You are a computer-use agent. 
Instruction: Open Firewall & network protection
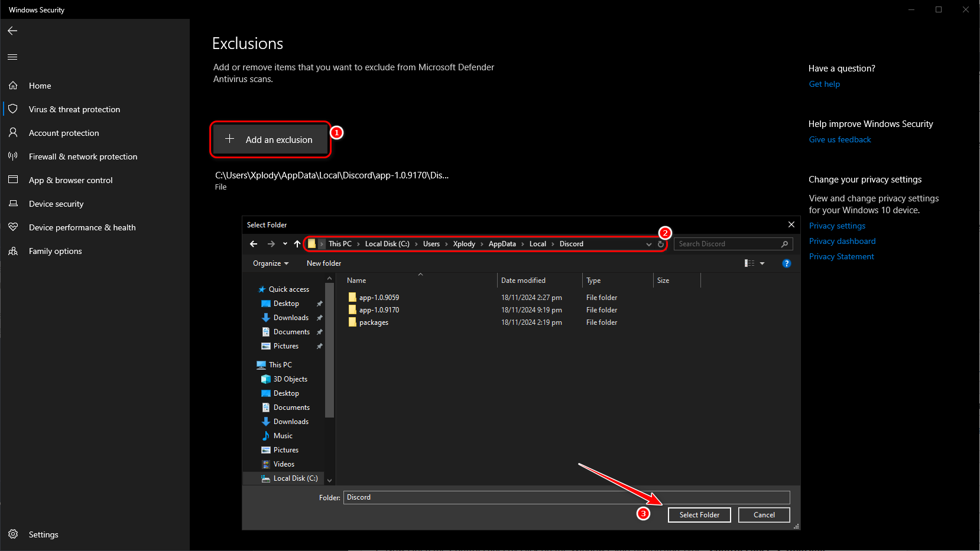(x=83, y=157)
